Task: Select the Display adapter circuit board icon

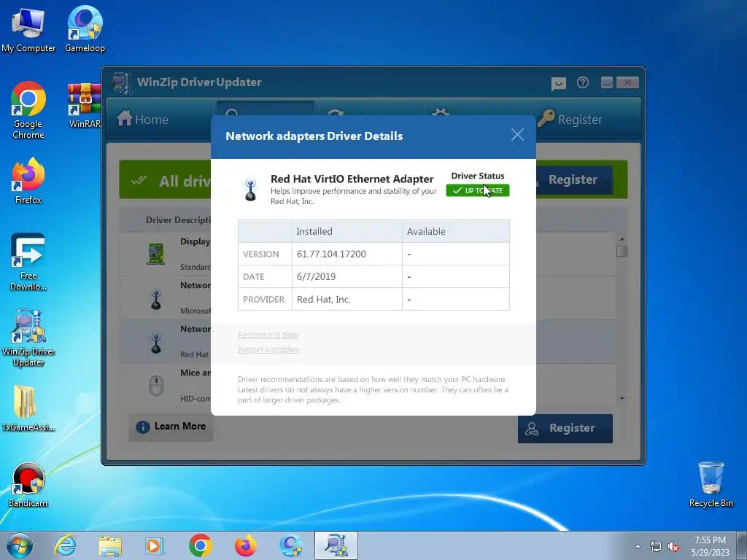Action: 156,254
